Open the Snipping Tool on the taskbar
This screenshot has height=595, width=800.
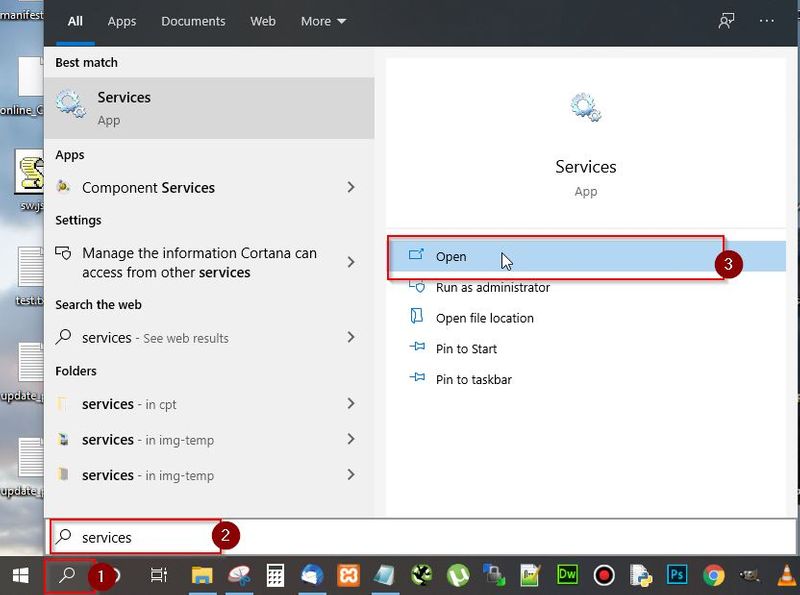[239, 576]
